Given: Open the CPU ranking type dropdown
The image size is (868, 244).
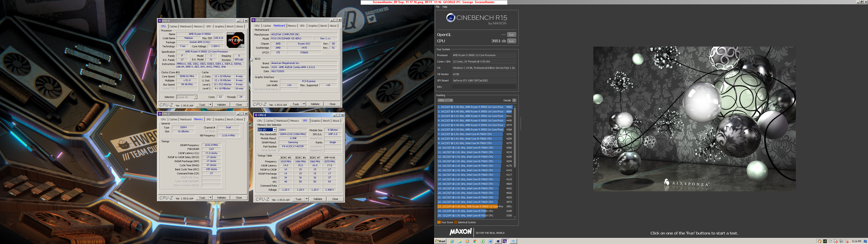Looking at the screenshot, I should [x=445, y=100].
